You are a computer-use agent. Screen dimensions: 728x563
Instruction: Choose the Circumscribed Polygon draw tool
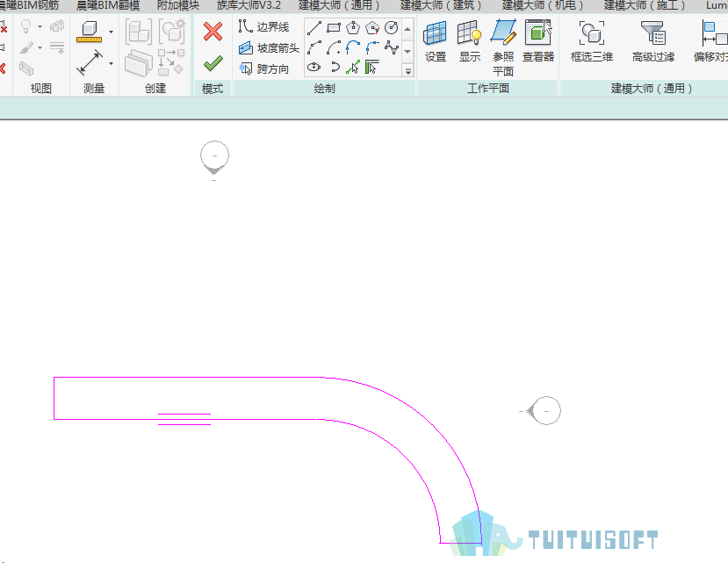(372, 28)
